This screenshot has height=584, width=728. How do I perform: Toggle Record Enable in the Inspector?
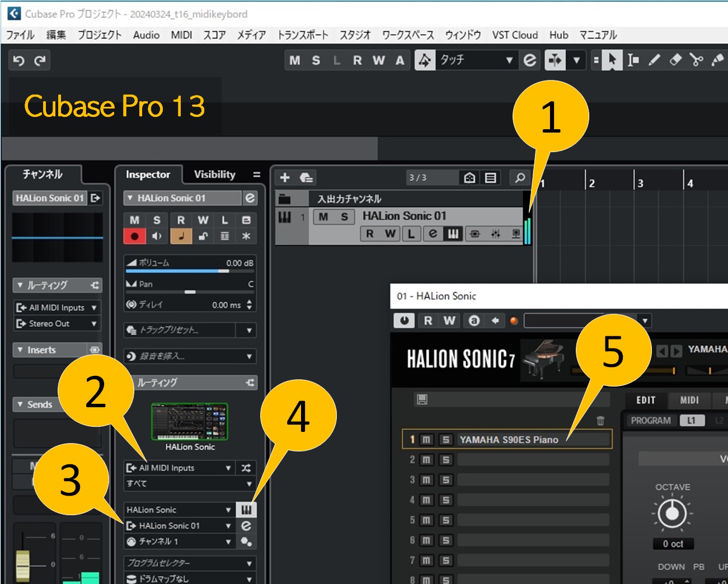pos(134,236)
